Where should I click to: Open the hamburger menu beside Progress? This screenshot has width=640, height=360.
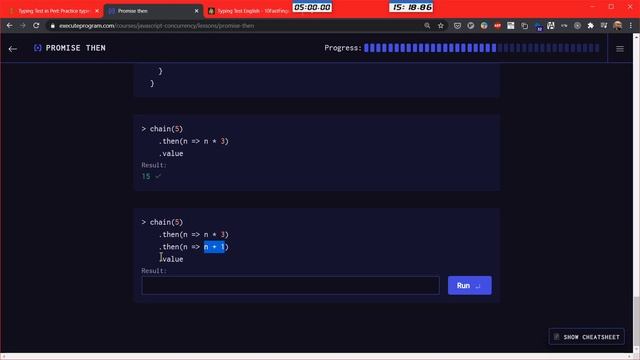tap(620, 49)
